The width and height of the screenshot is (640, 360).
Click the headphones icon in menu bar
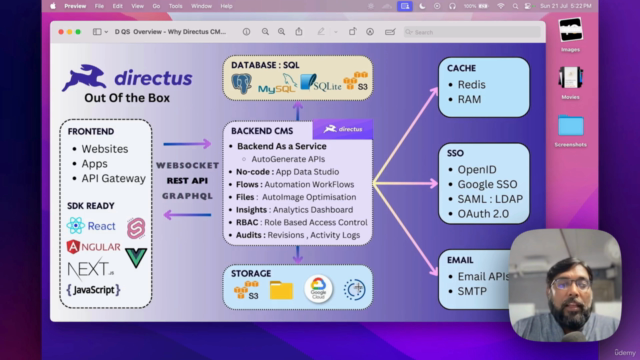[x=452, y=6]
